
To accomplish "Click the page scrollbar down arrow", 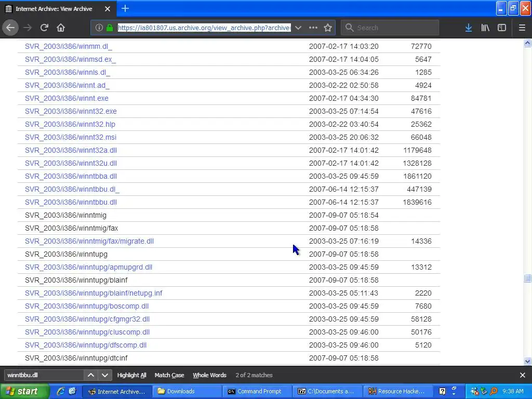I will coord(527,362).
